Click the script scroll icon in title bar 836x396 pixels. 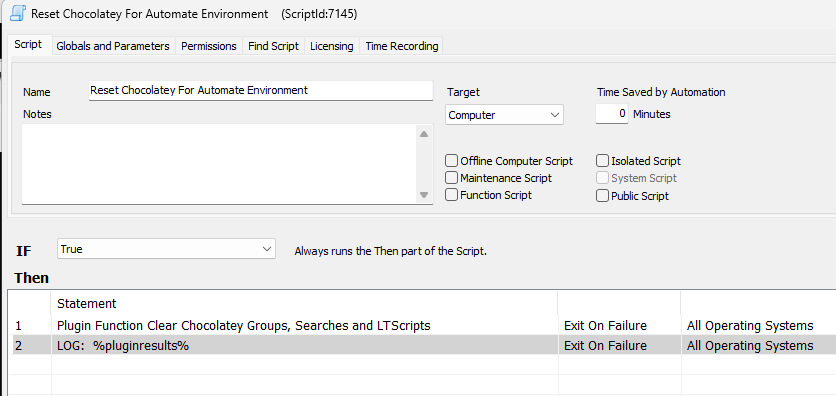[x=18, y=14]
